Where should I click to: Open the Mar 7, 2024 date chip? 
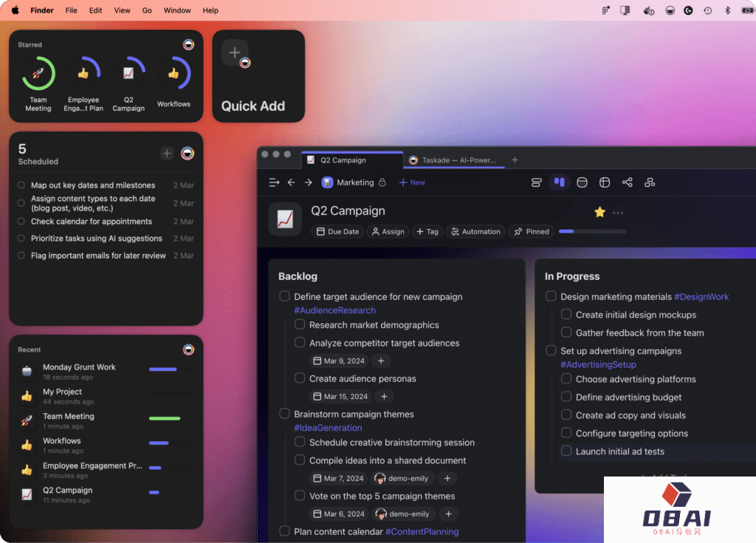click(x=338, y=478)
